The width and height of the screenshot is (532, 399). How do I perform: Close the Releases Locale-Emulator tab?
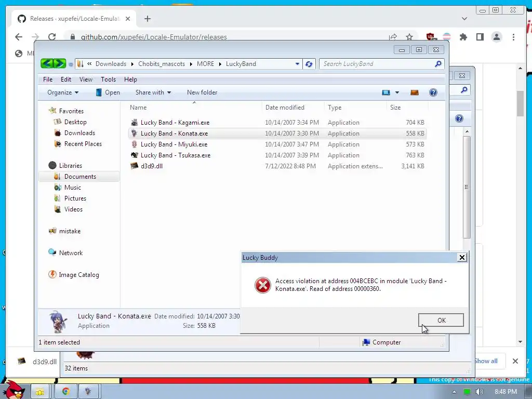128,19
